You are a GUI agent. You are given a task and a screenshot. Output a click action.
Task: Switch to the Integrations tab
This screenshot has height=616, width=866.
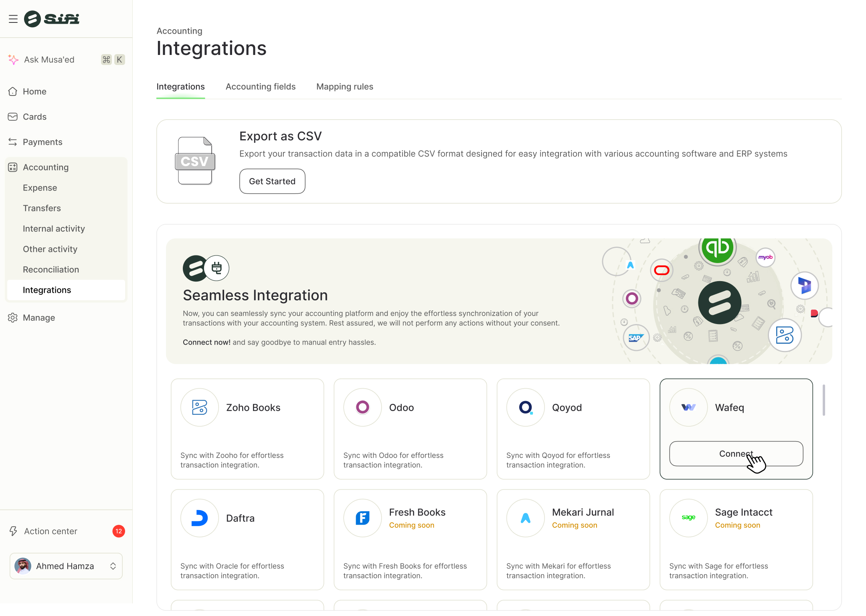180,87
